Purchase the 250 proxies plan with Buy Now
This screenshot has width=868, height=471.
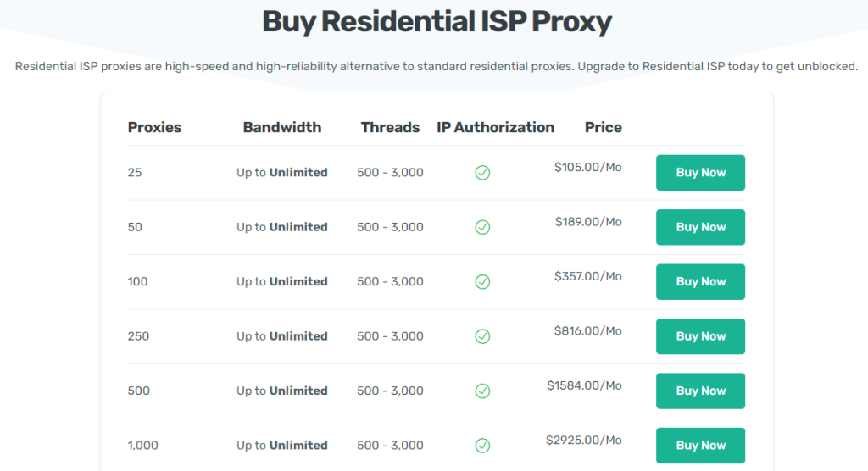click(700, 336)
